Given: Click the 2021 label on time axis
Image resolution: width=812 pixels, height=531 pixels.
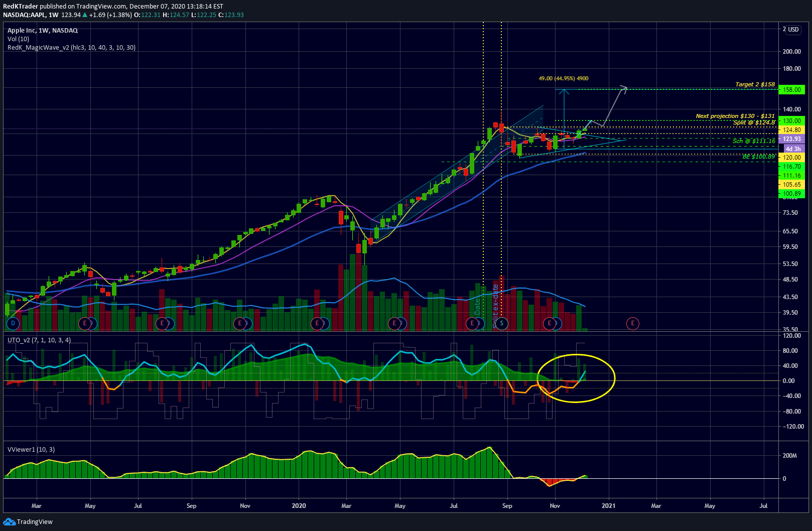Looking at the screenshot, I should [608, 506].
